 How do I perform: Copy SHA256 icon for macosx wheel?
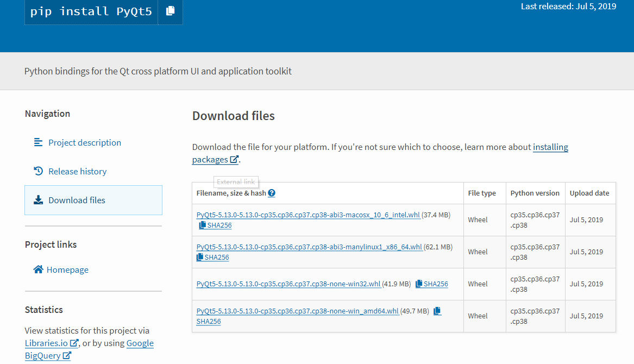tap(202, 225)
